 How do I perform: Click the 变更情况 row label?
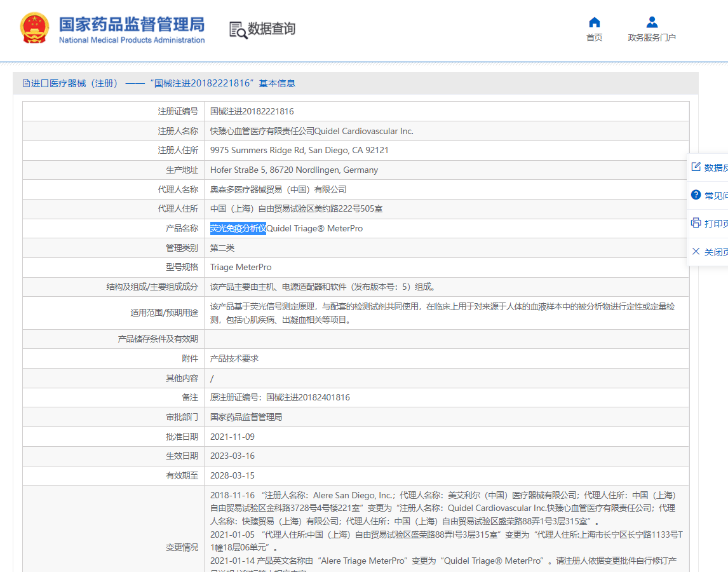point(182,548)
